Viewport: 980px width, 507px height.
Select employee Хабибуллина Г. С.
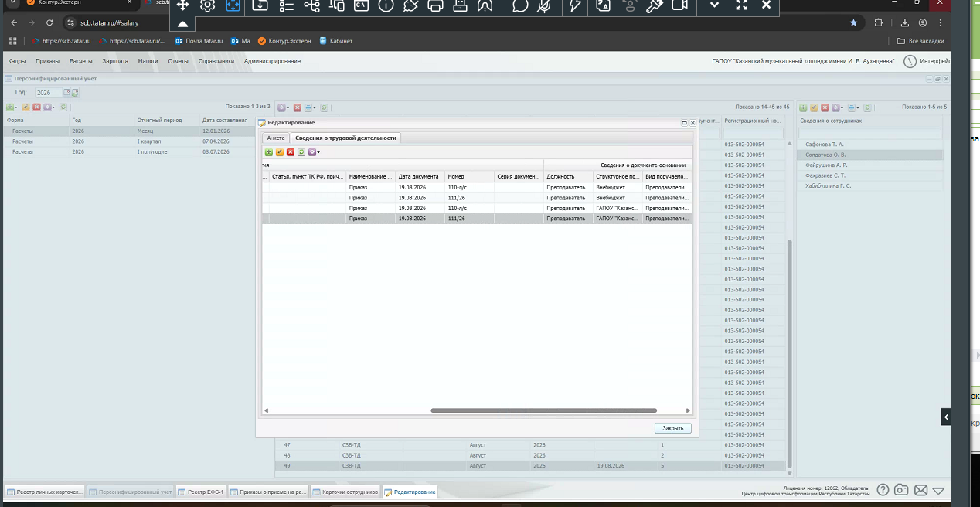(x=869, y=186)
